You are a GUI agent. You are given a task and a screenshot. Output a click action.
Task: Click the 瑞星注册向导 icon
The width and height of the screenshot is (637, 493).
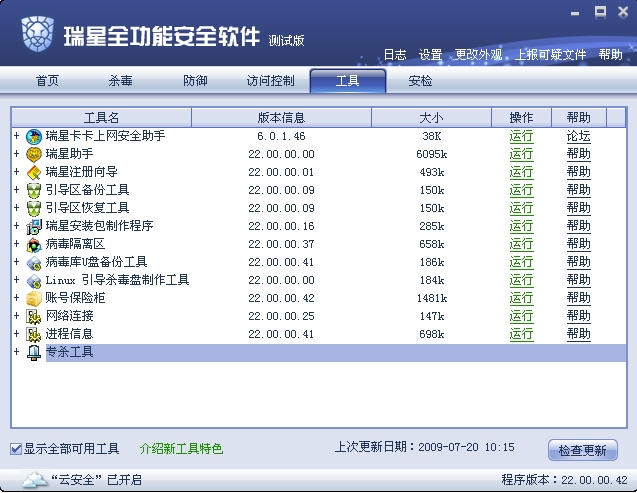click(x=34, y=173)
